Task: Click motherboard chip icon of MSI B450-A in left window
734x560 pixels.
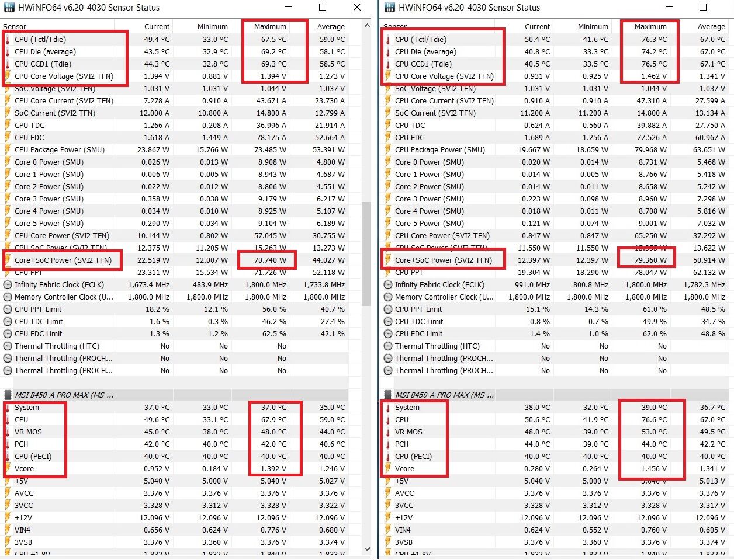Action: pos(8,395)
